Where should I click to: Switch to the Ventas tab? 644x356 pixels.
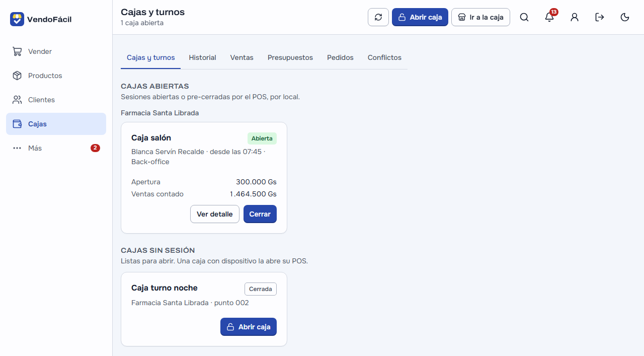pyautogui.click(x=242, y=57)
